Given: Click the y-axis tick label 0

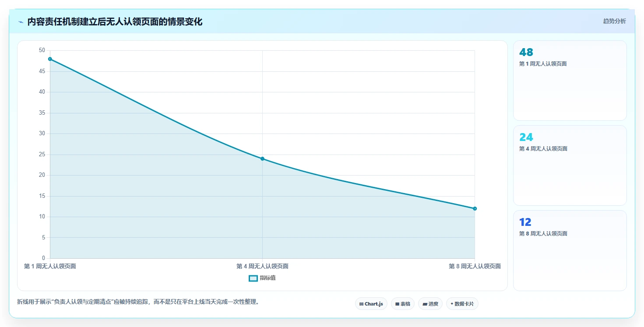Looking at the screenshot, I should pyautogui.click(x=43, y=258).
